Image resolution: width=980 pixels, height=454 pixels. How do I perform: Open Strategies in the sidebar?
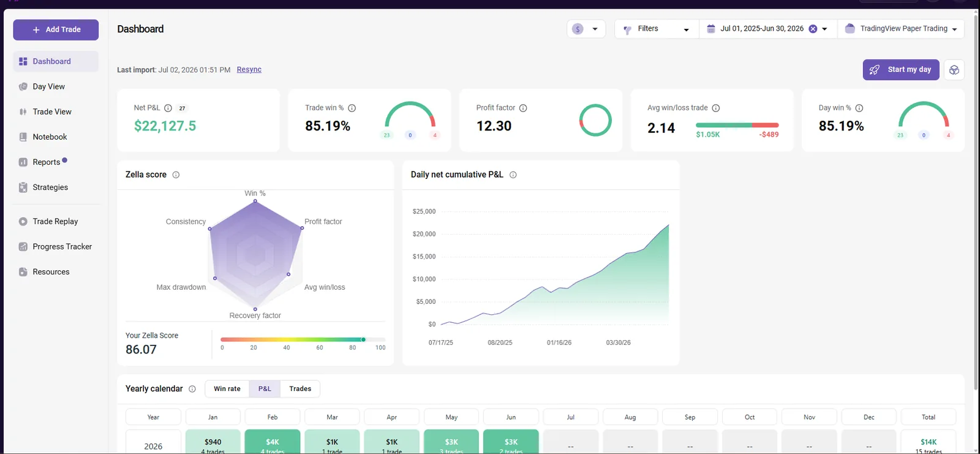[x=56, y=187]
